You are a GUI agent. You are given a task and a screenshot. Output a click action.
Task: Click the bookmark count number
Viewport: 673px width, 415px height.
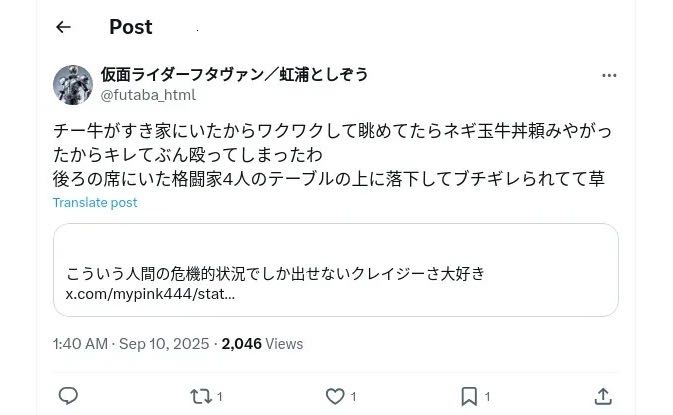click(x=487, y=397)
